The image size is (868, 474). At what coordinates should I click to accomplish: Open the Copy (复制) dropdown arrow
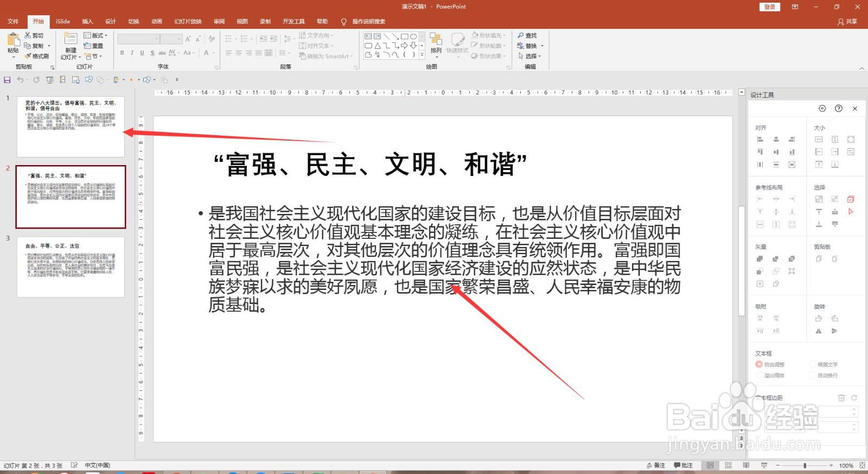49,46
